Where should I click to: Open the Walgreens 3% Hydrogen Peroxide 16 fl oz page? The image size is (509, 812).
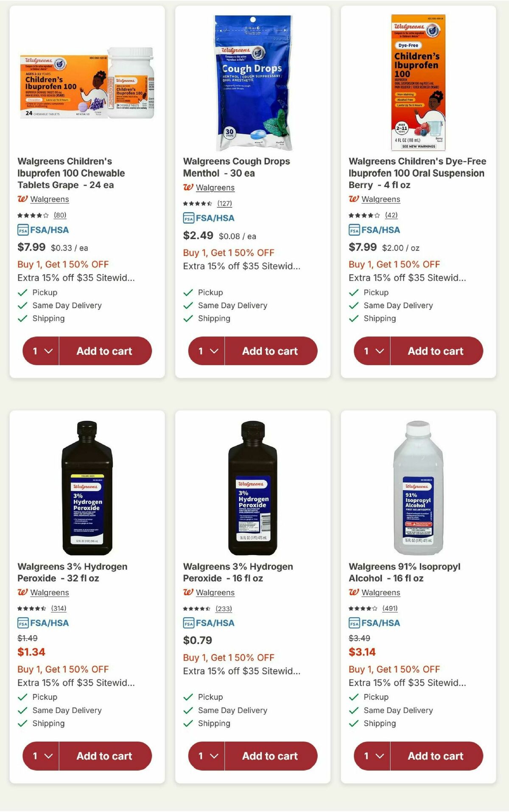tap(238, 572)
